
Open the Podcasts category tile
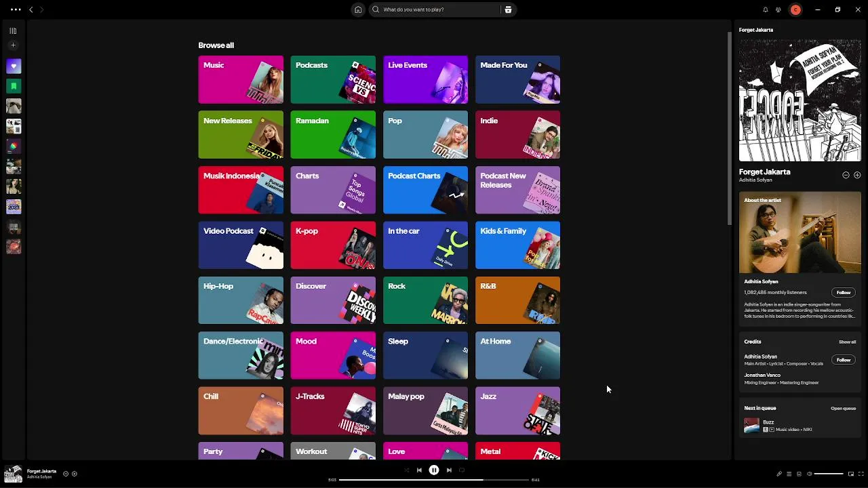point(333,79)
